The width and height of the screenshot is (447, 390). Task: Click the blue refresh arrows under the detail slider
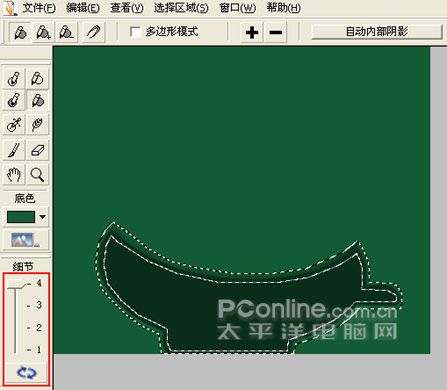(26, 372)
